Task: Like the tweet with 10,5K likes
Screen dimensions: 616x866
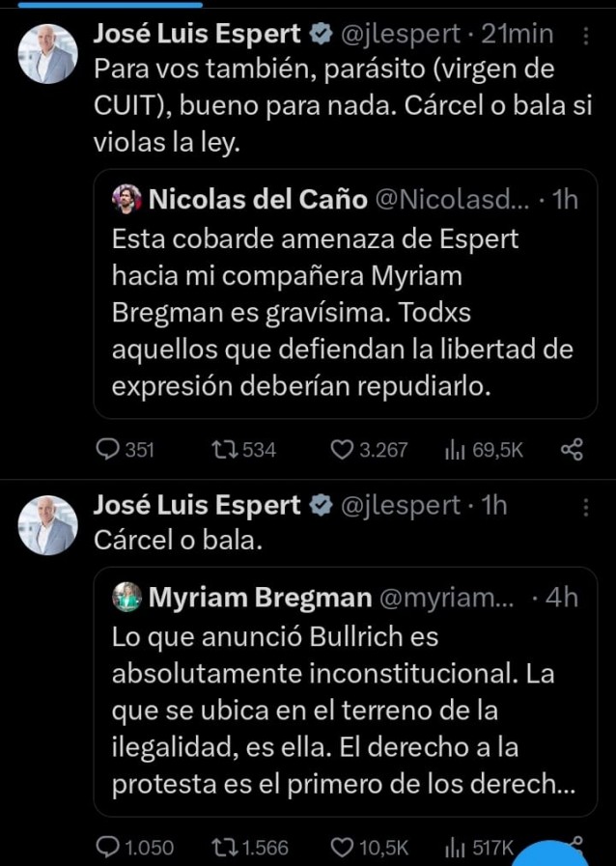Action: (343, 848)
